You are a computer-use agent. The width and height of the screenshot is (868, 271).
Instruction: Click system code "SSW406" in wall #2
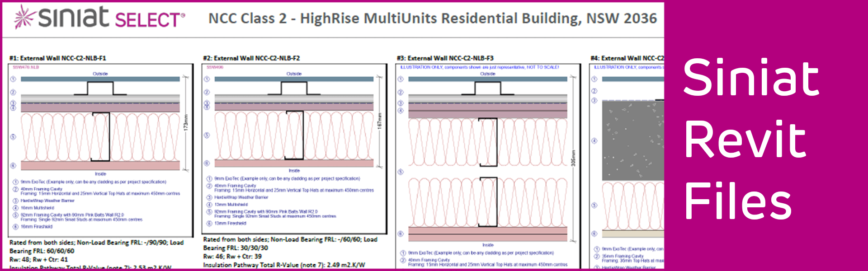coord(215,67)
